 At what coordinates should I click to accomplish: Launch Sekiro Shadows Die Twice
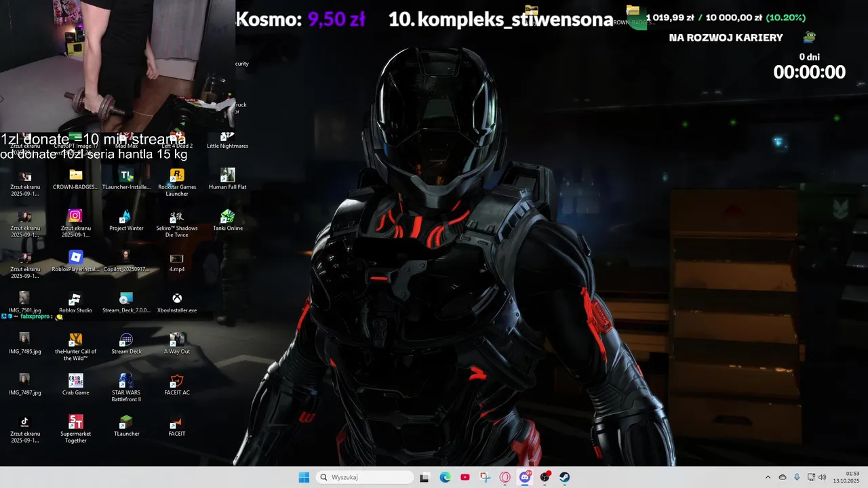click(x=177, y=224)
